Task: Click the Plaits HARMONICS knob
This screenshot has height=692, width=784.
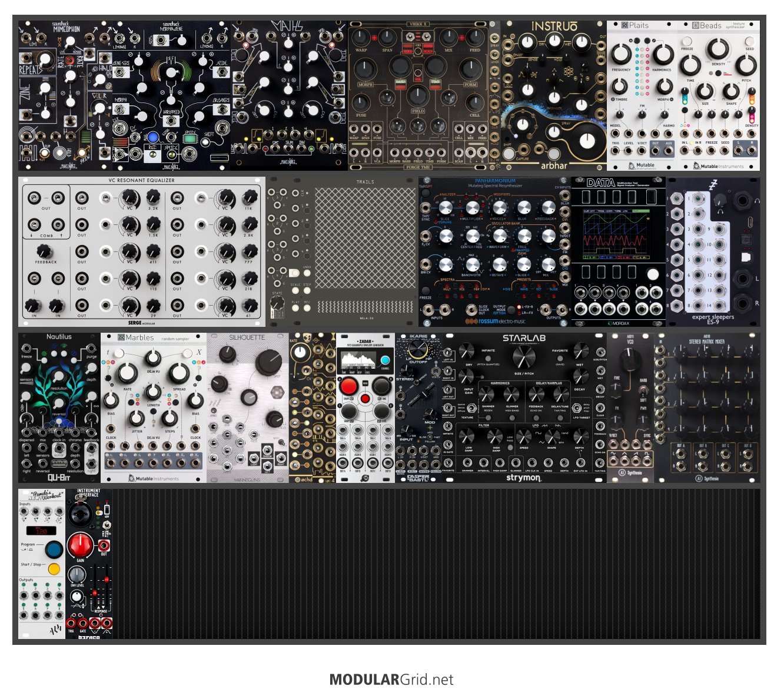Action: [x=662, y=54]
